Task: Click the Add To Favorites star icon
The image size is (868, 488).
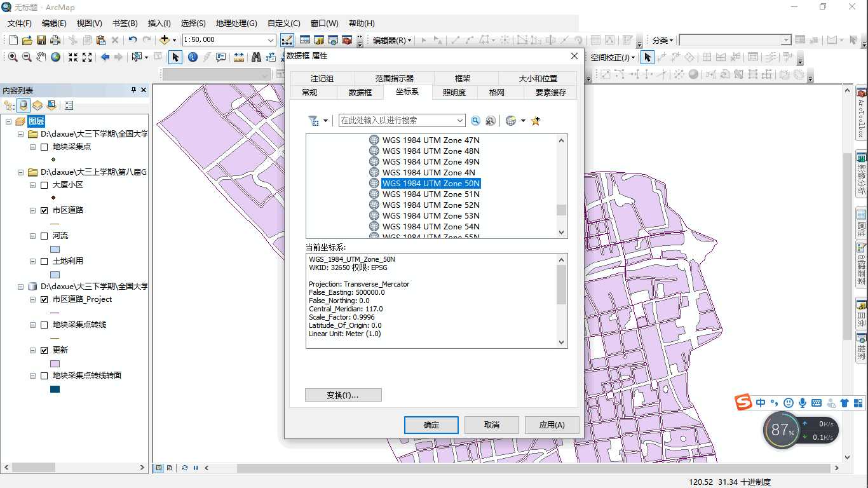Action: pos(536,121)
